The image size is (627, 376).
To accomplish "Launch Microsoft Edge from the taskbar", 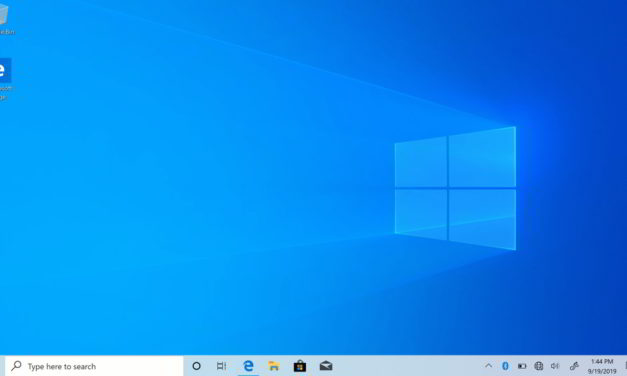I will [x=248, y=366].
